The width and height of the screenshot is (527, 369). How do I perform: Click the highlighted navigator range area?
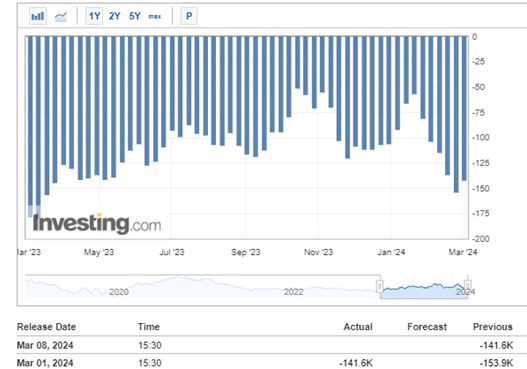[423, 291]
